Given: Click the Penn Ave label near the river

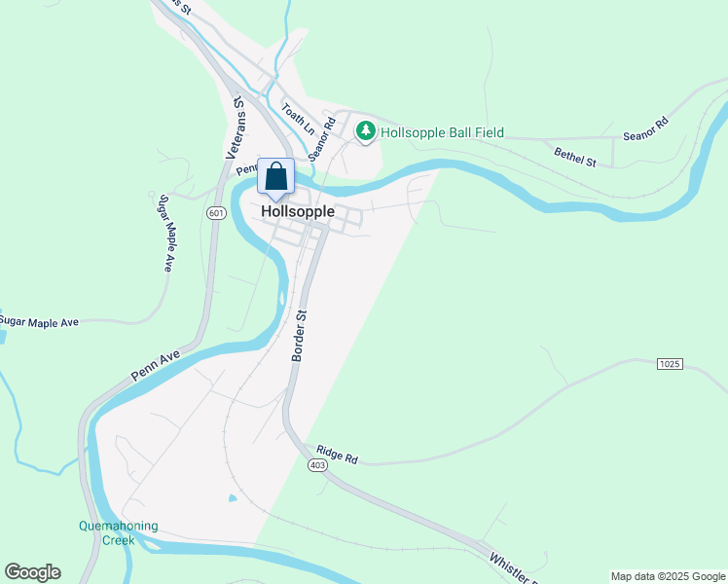Looking at the screenshot, I should pos(155,365).
